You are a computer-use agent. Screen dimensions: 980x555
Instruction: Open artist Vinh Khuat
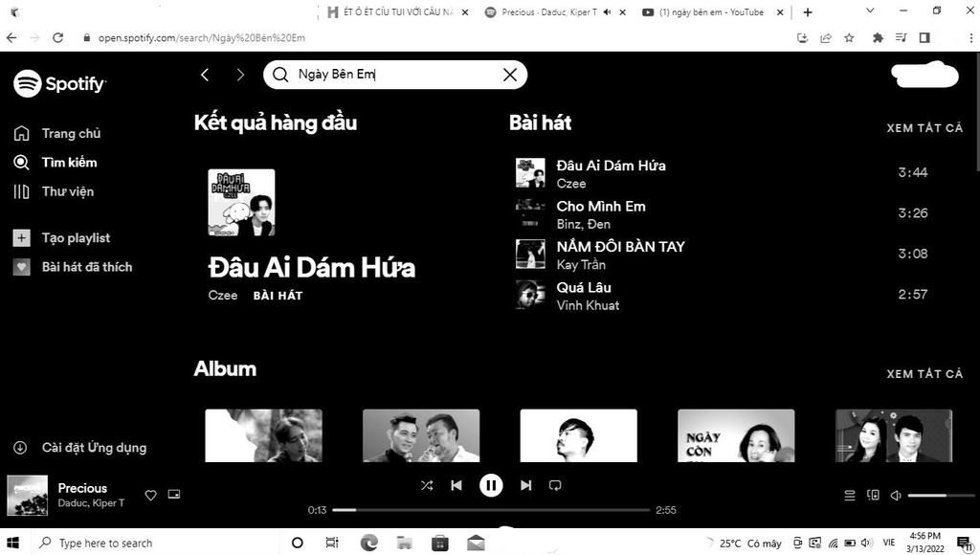coord(588,305)
